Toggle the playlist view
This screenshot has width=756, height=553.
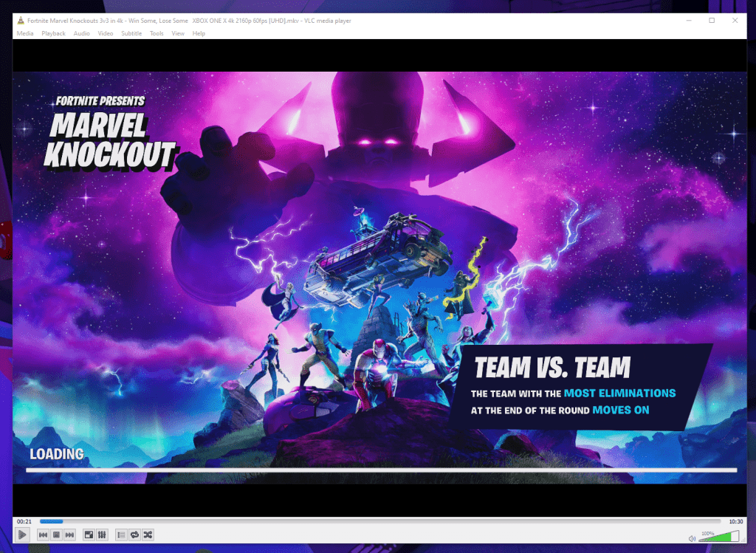121,535
